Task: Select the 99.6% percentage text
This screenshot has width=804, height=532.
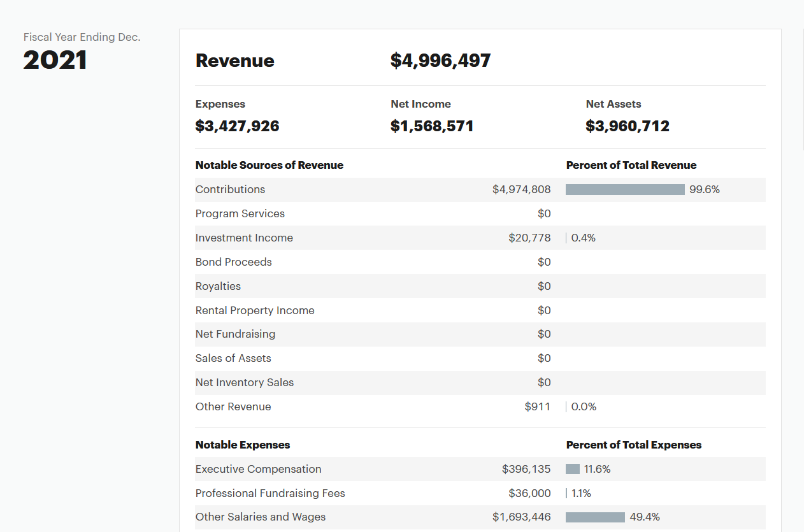Action: coord(705,189)
